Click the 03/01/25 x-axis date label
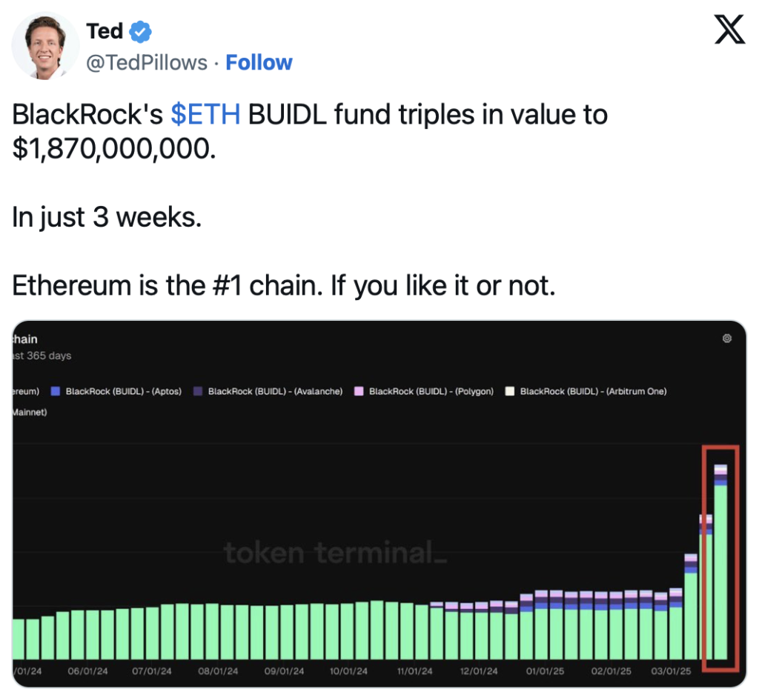The width and height of the screenshot is (759, 700). point(671,671)
